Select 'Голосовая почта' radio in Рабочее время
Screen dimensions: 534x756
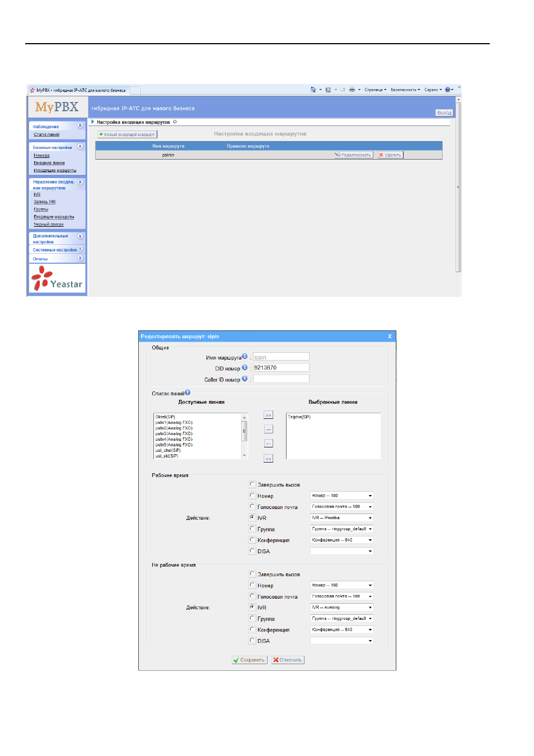pyautogui.click(x=252, y=506)
